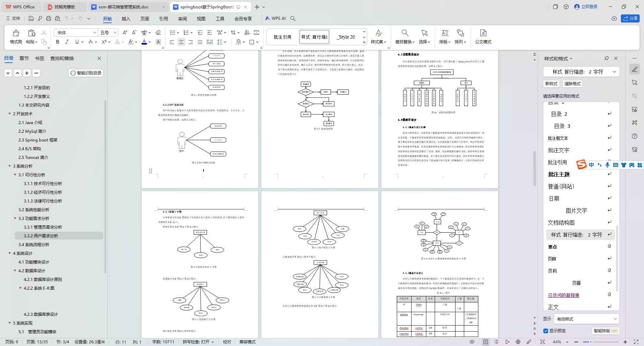This screenshot has height=346, width=644.
Task: Click the Official Document mode icon
Action: click(483, 33)
